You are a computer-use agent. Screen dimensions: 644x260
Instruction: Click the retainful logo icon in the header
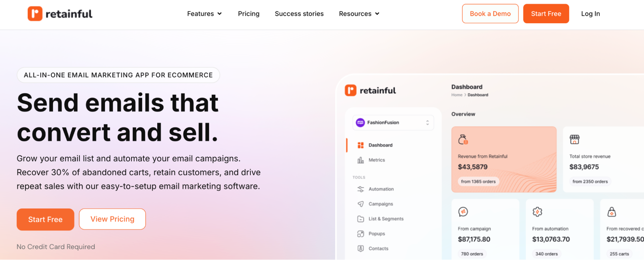[x=35, y=14]
